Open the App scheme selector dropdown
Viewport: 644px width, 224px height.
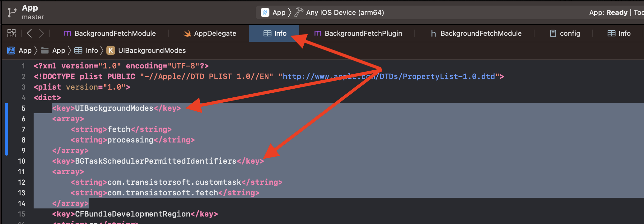click(279, 12)
